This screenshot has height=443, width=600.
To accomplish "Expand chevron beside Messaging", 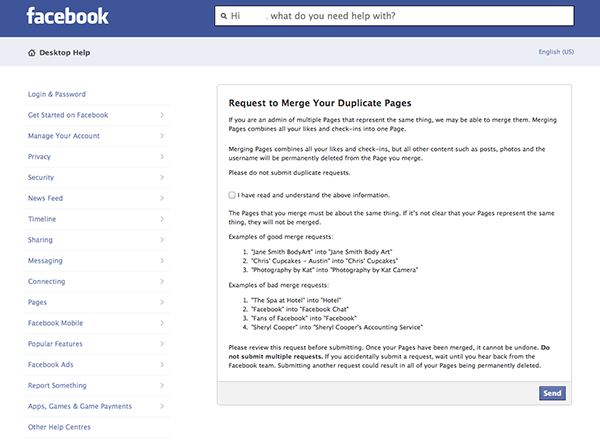I will (x=162, y=261).
